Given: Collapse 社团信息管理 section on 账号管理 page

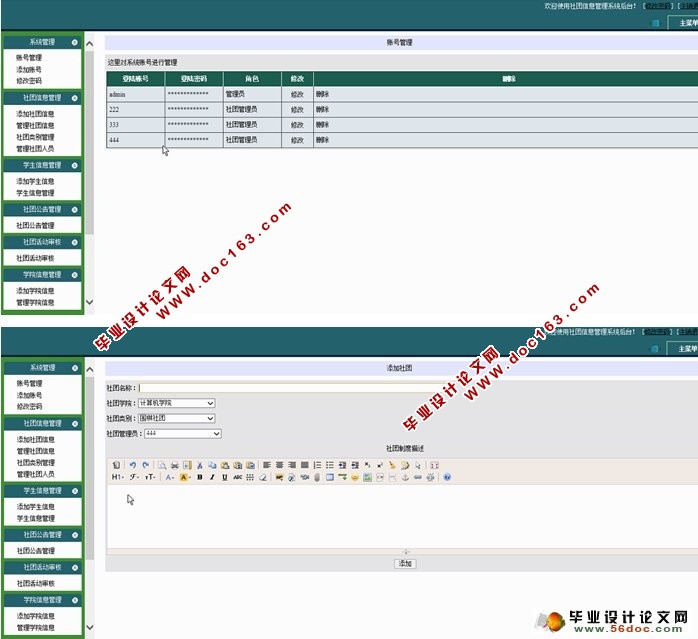Looking at the screenshot, I should click(74, 98).
